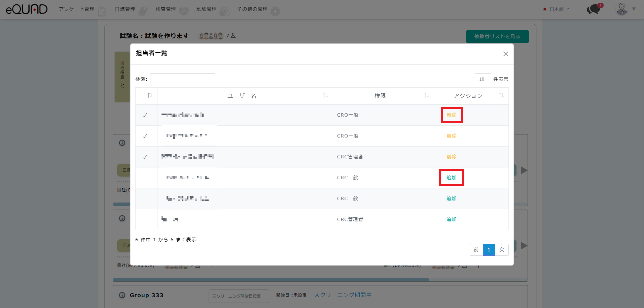Expand the アンケート管理 menu
Image resolution: width=644 pixels, height=308 pixels.
(x=77, y=9)
